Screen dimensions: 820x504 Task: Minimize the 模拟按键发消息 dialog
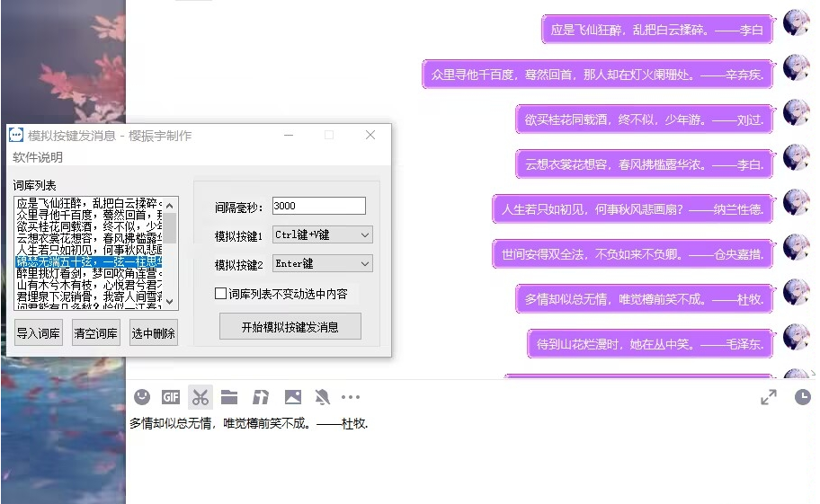tap(289, 136)
